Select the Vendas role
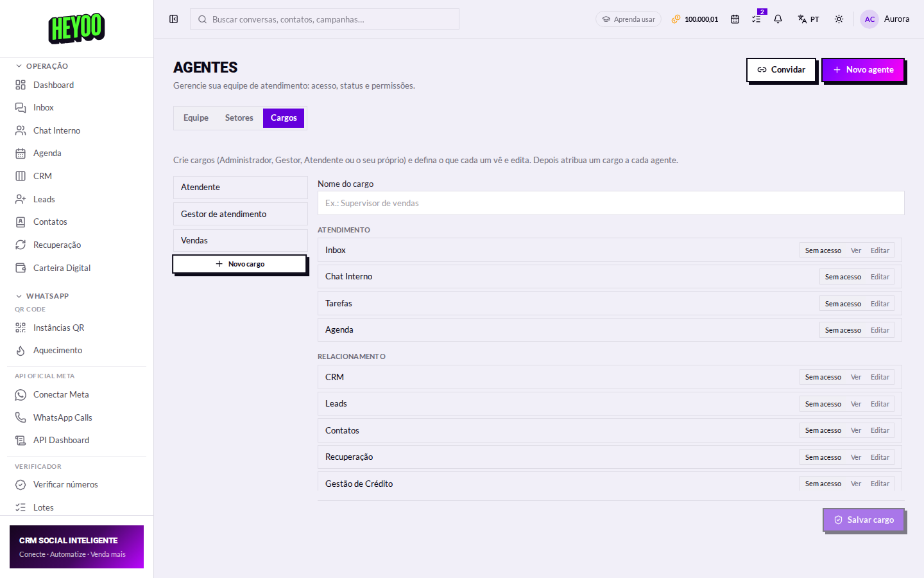Image resolution: width=924 pixels, height=578 pixels. tap(241, 240)
